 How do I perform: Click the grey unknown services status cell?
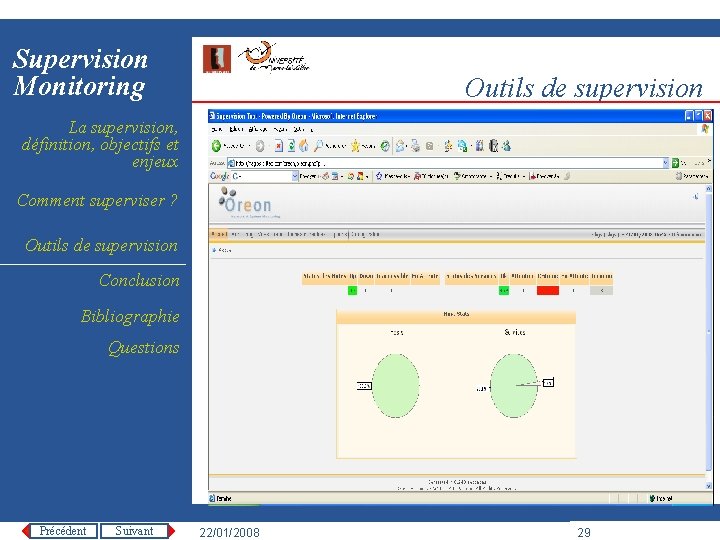602,290
